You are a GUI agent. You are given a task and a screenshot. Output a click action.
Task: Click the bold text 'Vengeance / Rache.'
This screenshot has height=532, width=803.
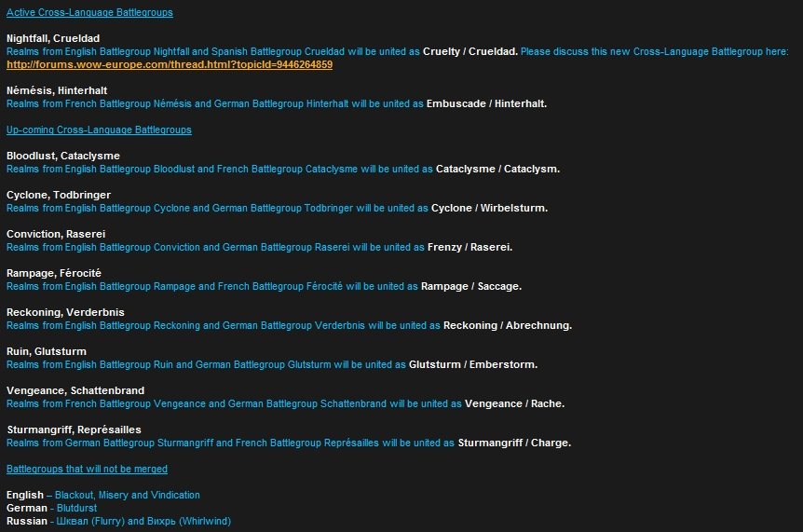coord(514,404)
